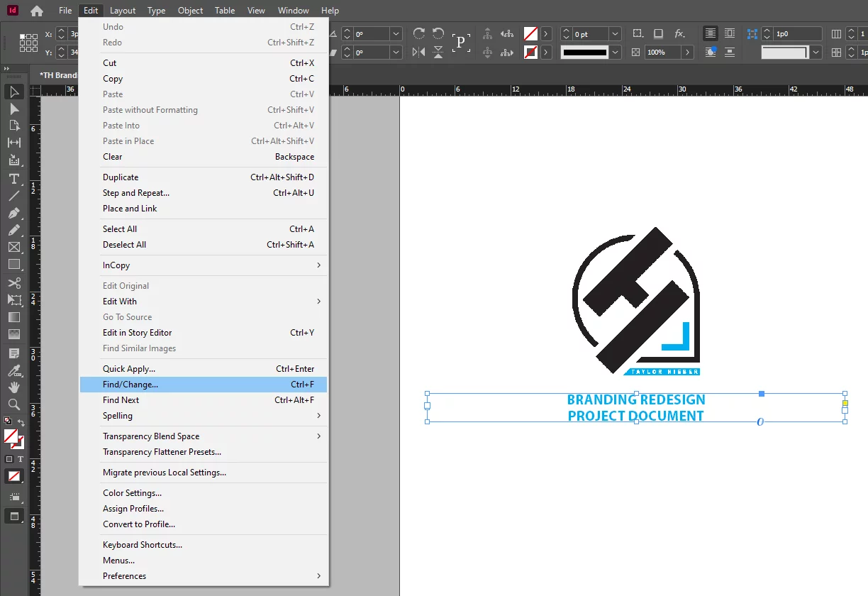Screen dimensions: 868x596
Task: Select the Gradient Swatch tool
Action: pyautogui.click(x=13, y=317)
